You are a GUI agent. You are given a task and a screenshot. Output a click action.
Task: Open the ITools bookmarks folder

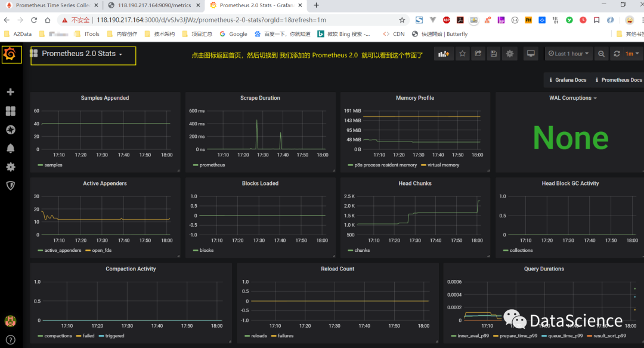(x=87, y=34)
